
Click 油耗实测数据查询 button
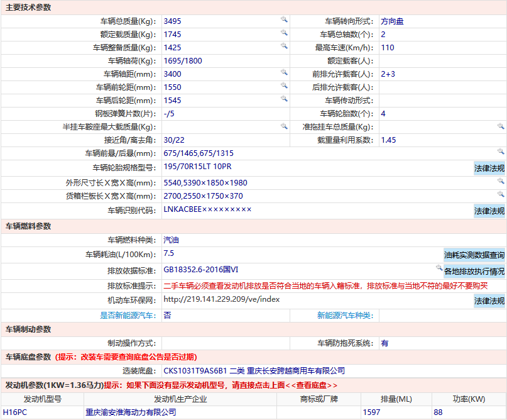click(474, 255)
